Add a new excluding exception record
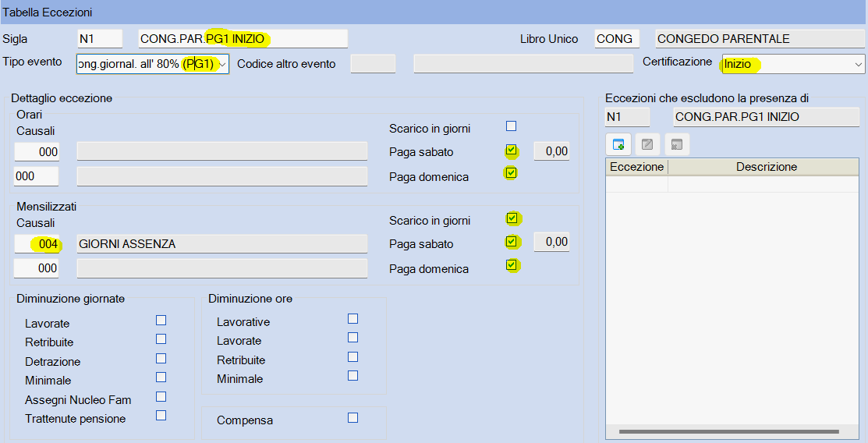The image size is (868, 443). [x=618, y=145]
